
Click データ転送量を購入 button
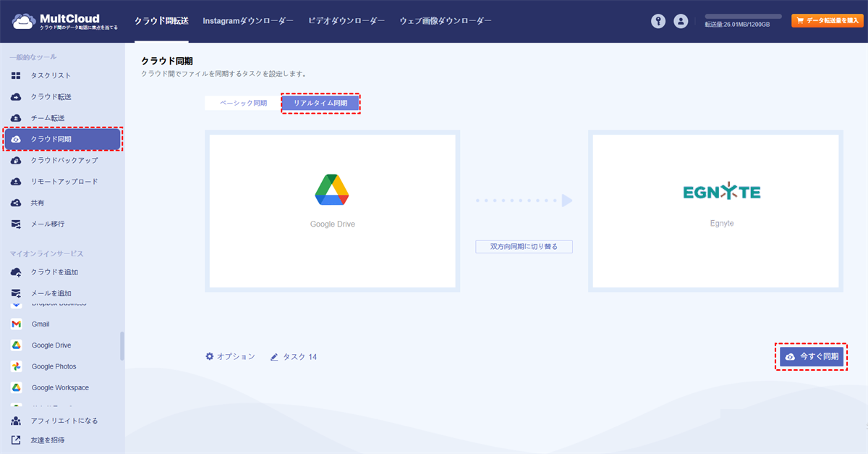coord(827,21)
